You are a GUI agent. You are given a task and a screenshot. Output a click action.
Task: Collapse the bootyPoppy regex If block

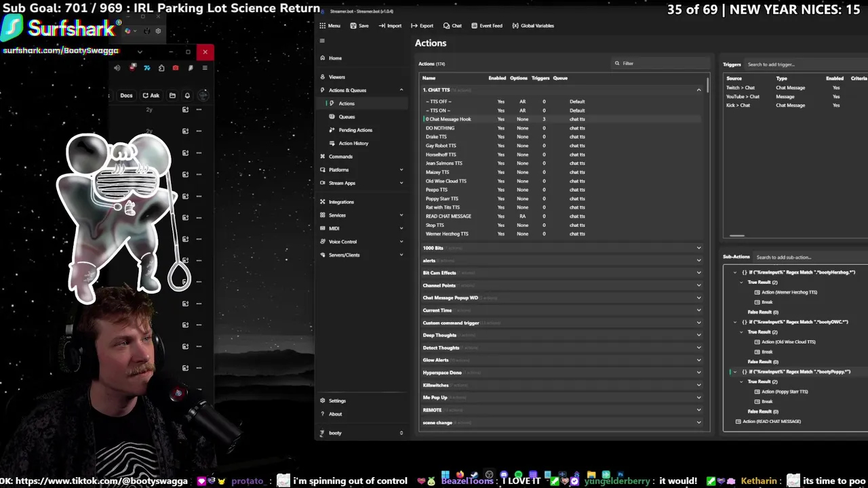735,372
